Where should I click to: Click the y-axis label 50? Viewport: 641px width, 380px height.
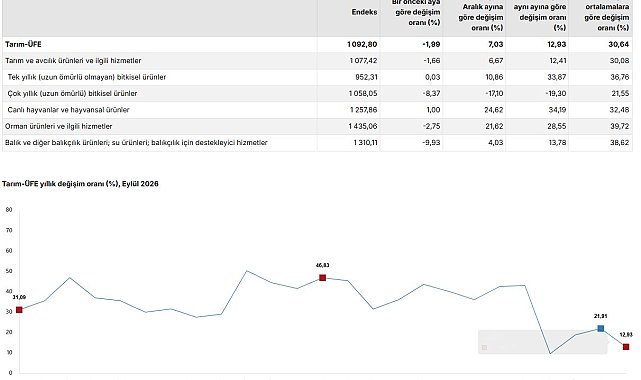(9, 271)
